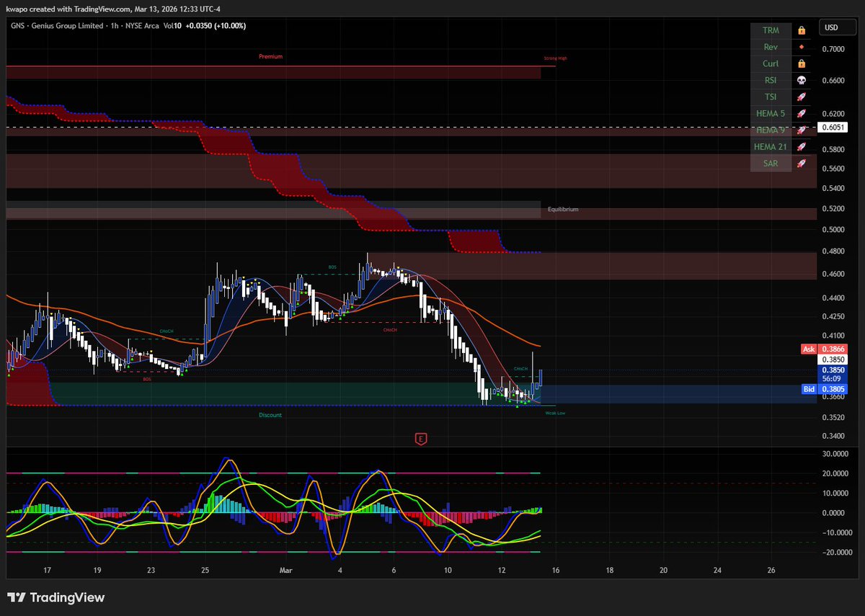Click the rocket icon next to TSI

coord(800,96)
